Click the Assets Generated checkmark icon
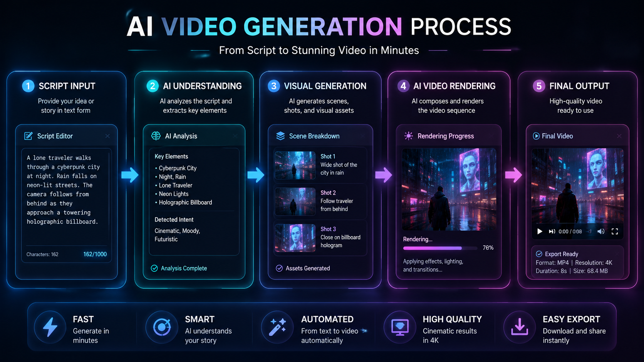This screenshot has height=362, width=644. pyautogui.click(x=279, y=268)
